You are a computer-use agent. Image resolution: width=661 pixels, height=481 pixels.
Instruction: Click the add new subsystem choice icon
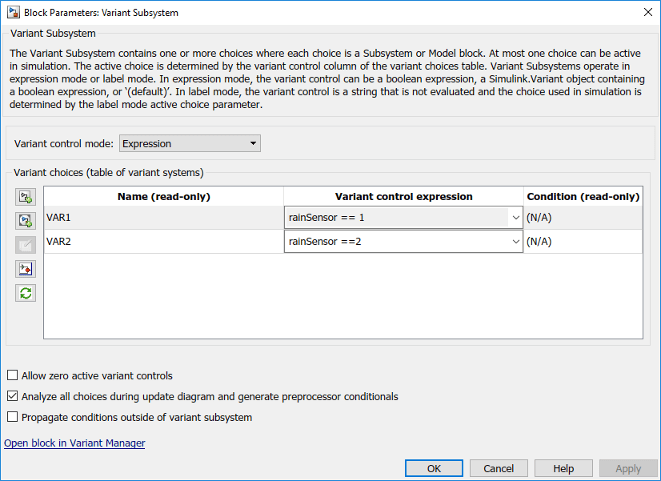(26, 197)
